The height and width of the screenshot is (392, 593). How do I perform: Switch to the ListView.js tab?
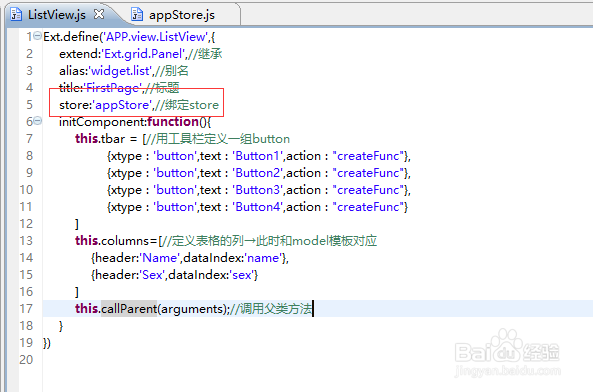[x=57, y=15]
